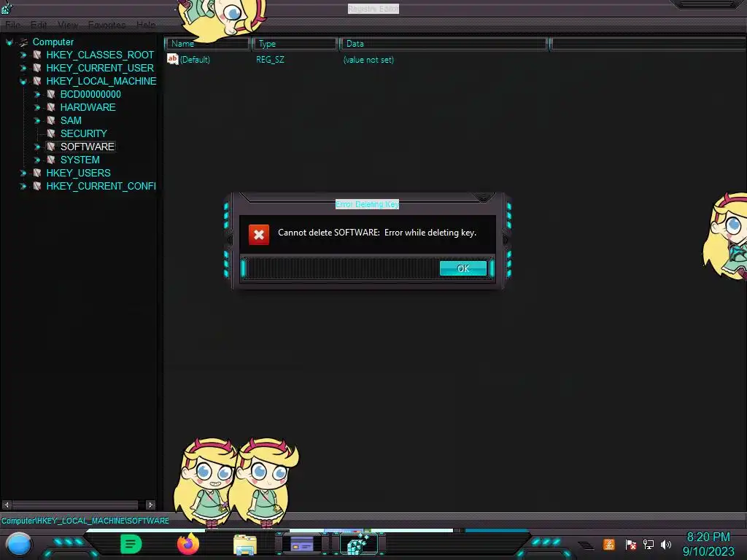The image size is (747, 560).
Task: Sort by the Type column header
Action: tap(295, 44)
